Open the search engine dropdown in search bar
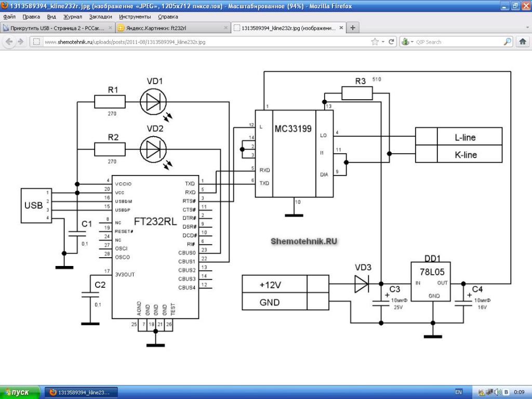The height and width of the screenshot is (399, 532). (x=407, y=42)
